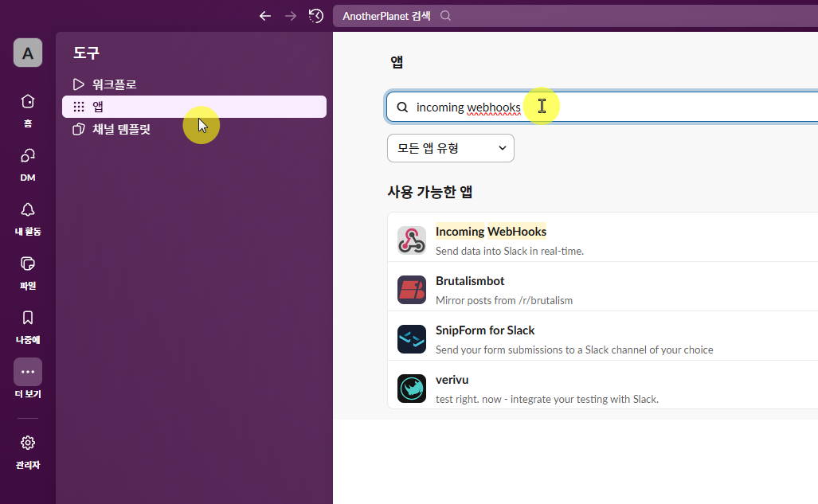Click the AnotherPlanet search bar
The width and height of the screenshot is (818, 504).
pyautogui.click(x=575, y=16)
